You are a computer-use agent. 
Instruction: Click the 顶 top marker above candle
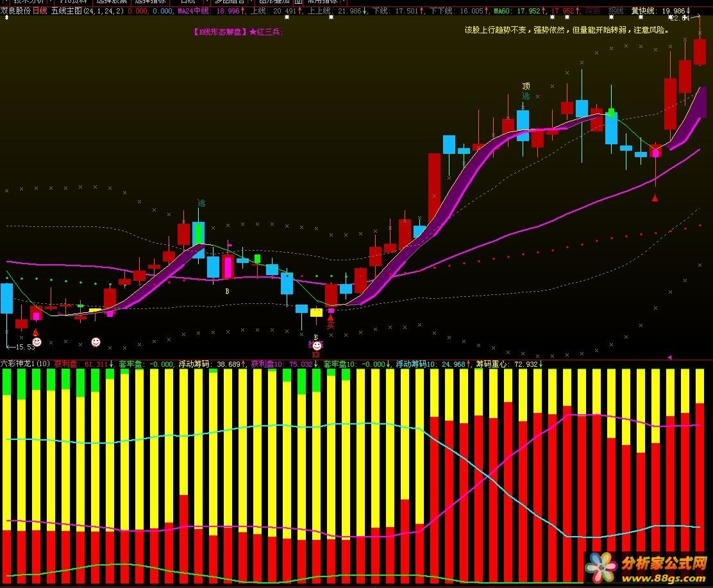[526, 86]
